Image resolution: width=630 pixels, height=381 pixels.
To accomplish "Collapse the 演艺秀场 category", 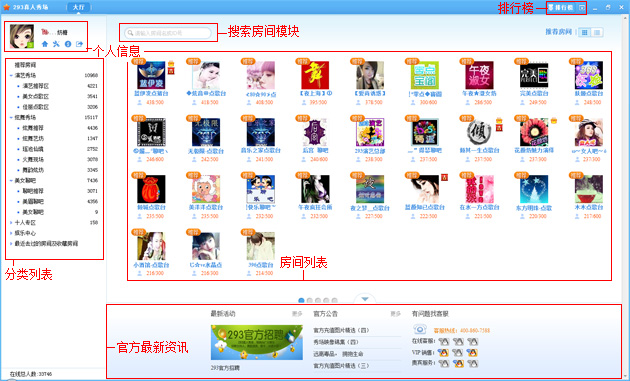I will pos(11,75).
